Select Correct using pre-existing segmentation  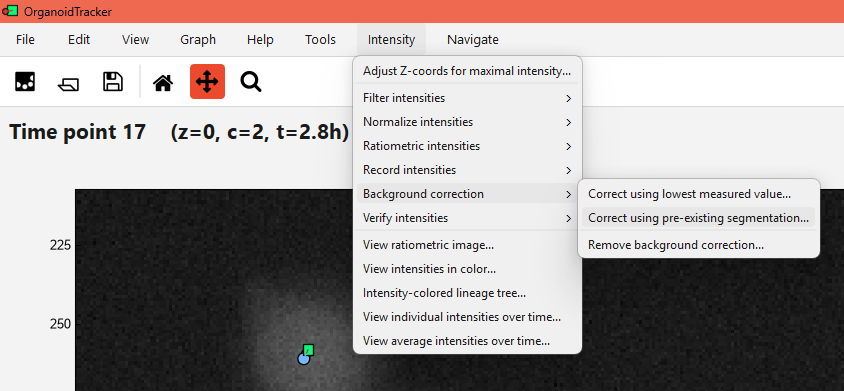pyautogui.click(x=699, y=218)
